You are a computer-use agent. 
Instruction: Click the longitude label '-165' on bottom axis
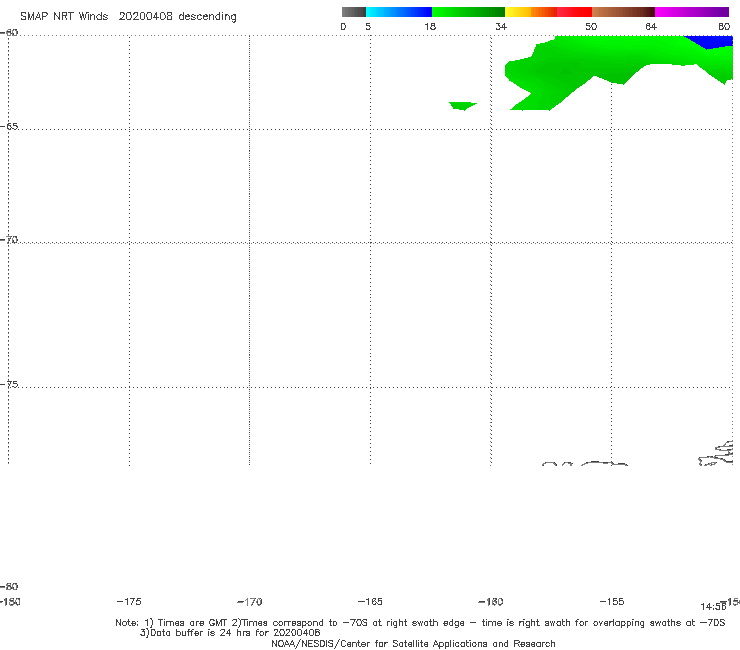tap(370, 601)
